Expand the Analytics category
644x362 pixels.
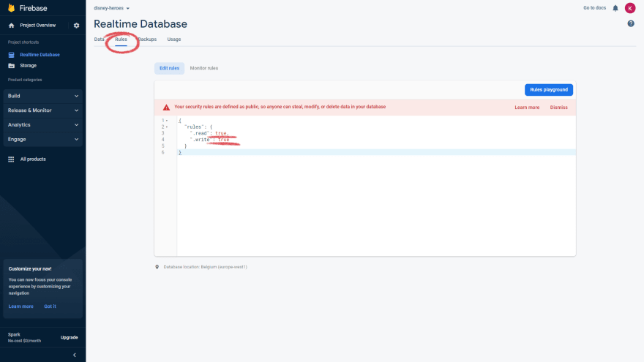click(x=42, y=125)
